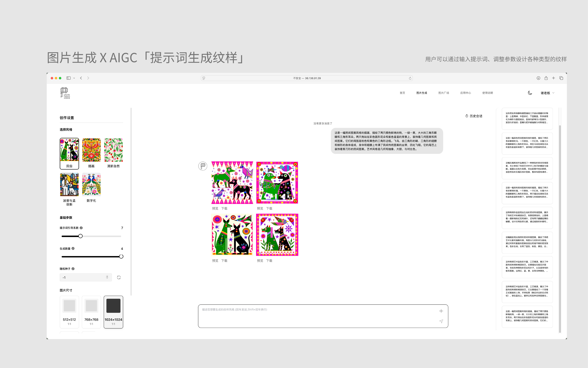Click the info icon next to 生成数量
This screenshot has height=368, width=588.
pyautogui.click(x=73, y=248)
